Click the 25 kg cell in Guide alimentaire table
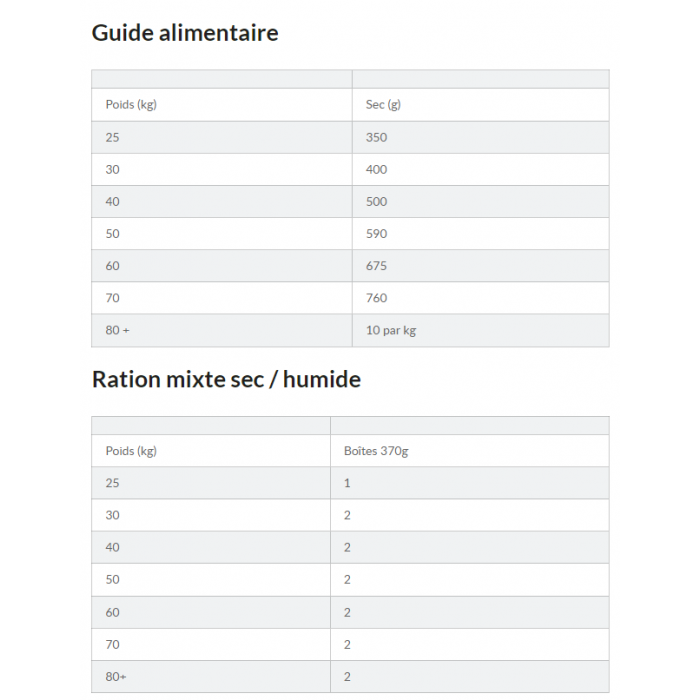The width and height of the screenshot is (700, 700). (x=112, y=137)
